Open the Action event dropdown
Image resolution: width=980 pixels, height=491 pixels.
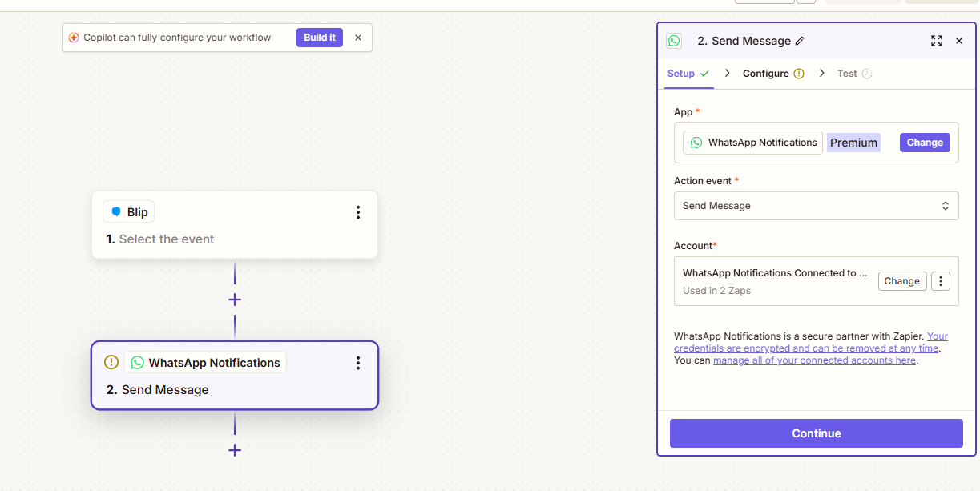pyautogui.click(x=816, y=206)
